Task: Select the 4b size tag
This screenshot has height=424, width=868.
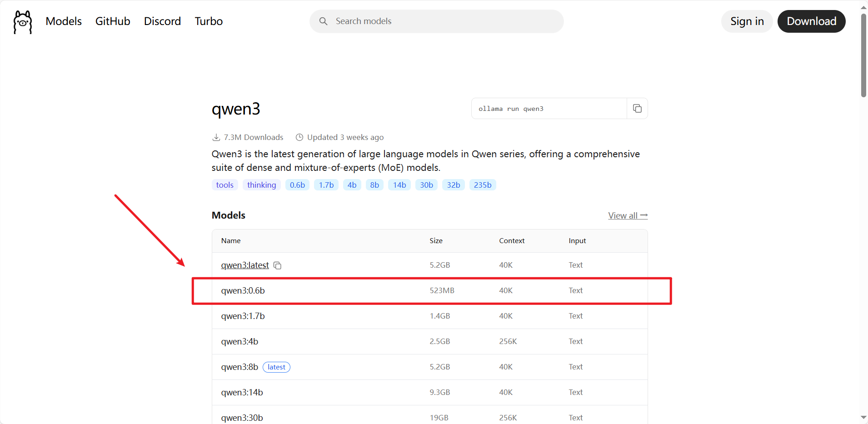Action: click(x=352, y=185)
